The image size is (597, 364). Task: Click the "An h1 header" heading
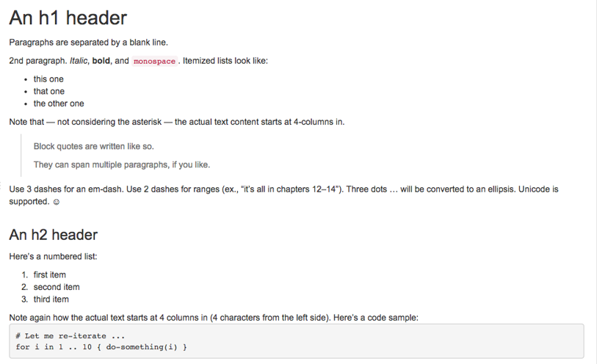tap(68, 18)
